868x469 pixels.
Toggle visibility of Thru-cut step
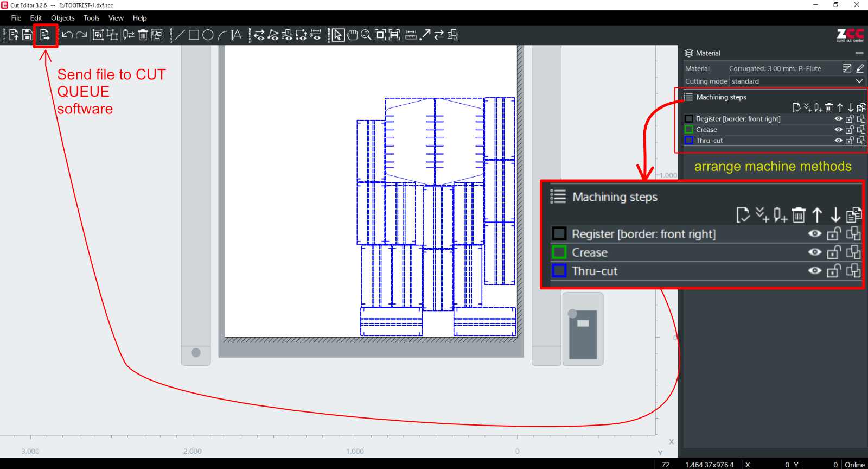(x=838, y=141)
